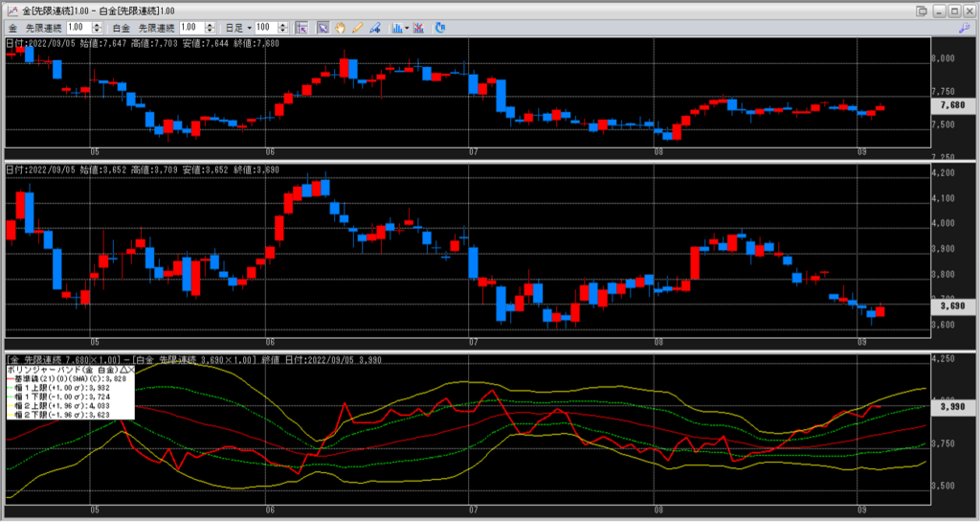Click the cascade windows icon in title bar
980x522 pixels.
coord(921,11)
